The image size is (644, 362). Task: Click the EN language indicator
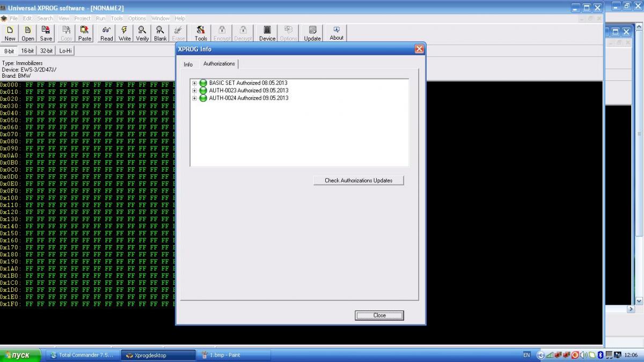point(526,355)
